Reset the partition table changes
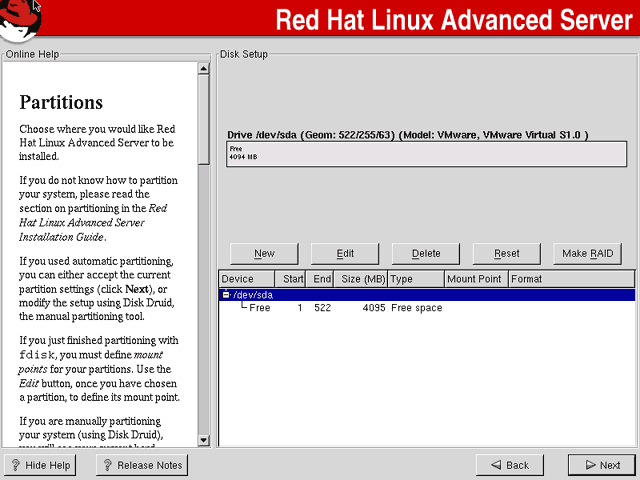 [507, 253]
